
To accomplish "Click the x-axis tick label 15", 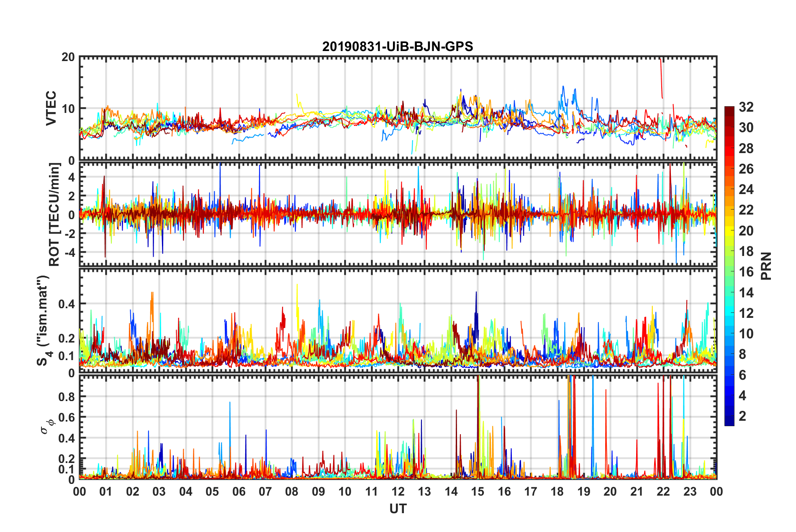I will (x=478, y=491).
